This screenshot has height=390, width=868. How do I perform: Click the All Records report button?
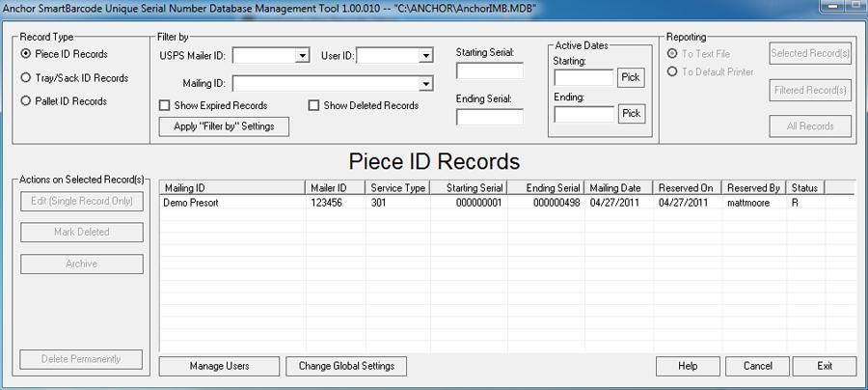pyautogui.click(x=810, y=126)
